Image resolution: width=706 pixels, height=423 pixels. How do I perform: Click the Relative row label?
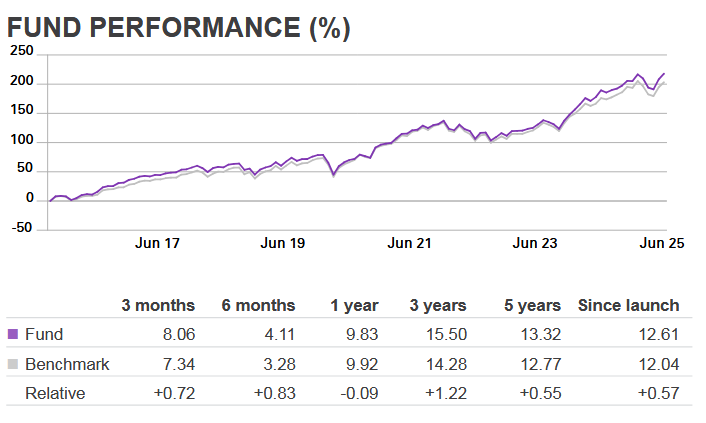(55, 391)
